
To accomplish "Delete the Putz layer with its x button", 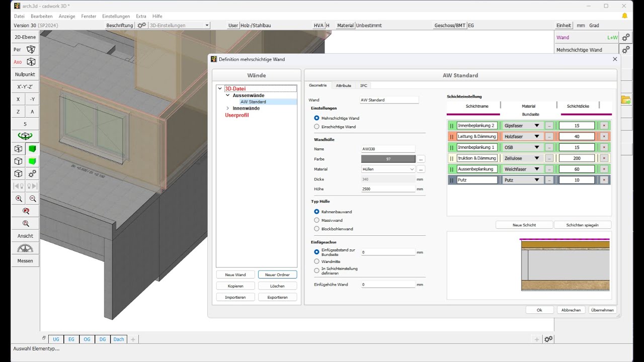I will coord(604,180).
